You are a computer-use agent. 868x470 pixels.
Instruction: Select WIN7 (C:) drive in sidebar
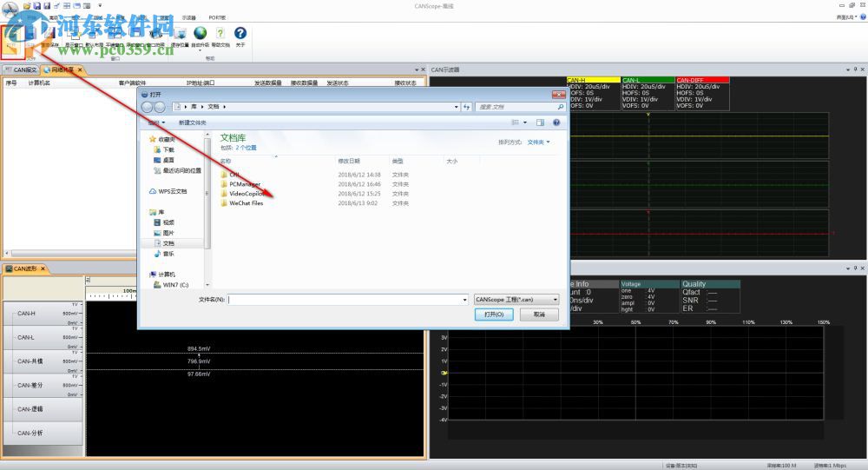click(175, 285)
